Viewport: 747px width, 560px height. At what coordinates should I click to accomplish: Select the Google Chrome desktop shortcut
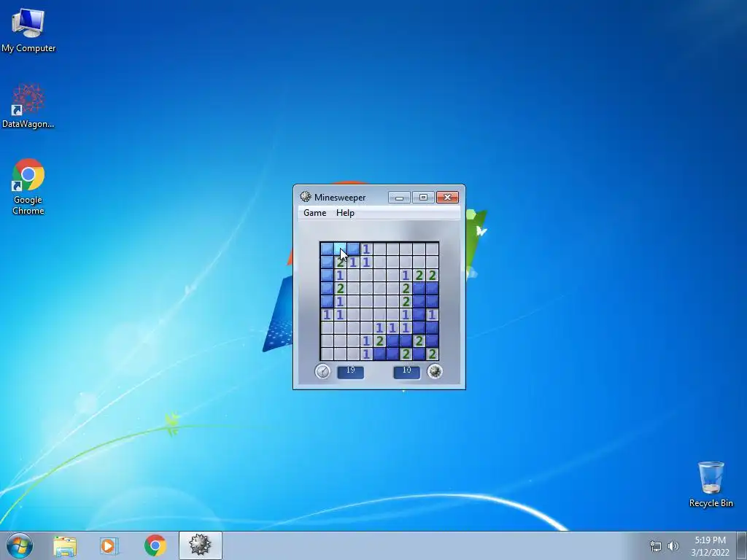tap(28, 187)
